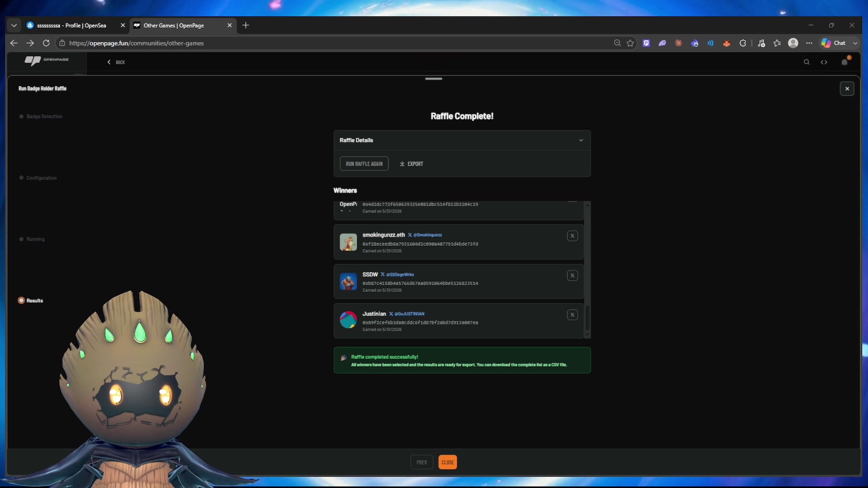Viewport: 868px width, 488px height.
Task: Open the notifications bell
Action: [844, 62]
